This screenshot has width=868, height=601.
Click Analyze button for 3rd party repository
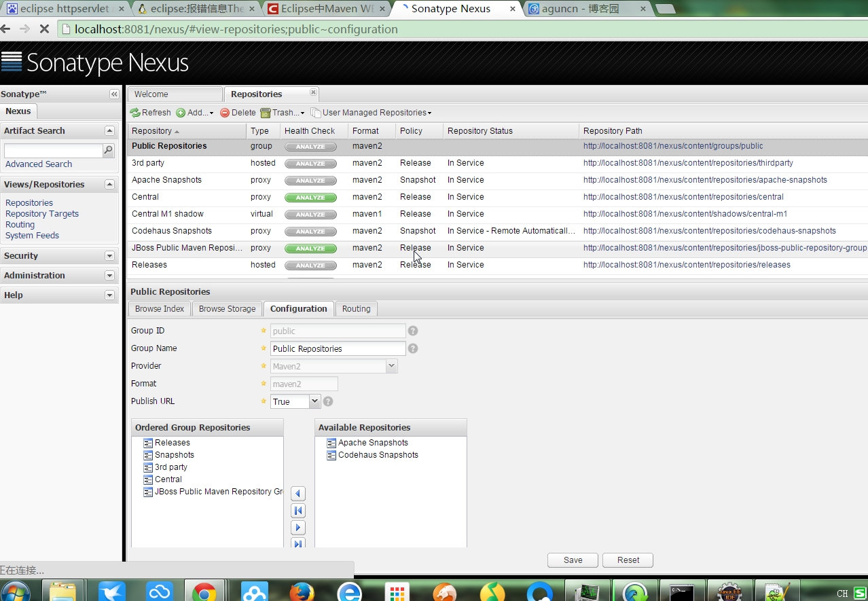[x=310, y=164]
